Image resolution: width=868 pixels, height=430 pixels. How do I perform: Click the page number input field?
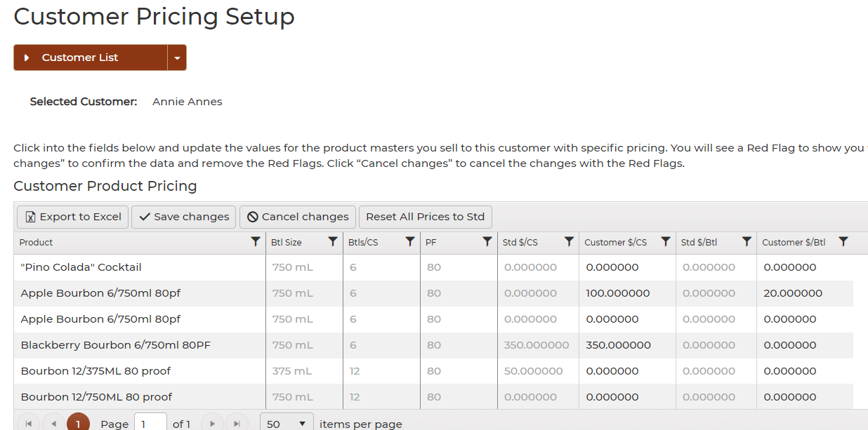click(151, 423)
